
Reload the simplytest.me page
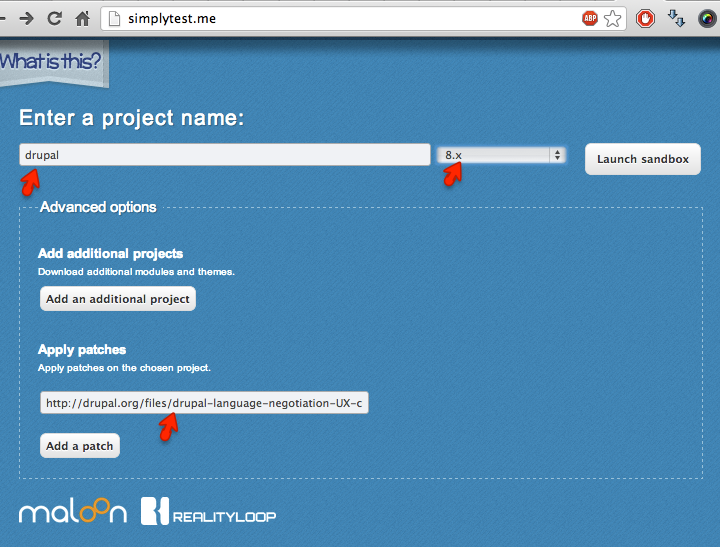pyautogui.click(x=55, y=19)
